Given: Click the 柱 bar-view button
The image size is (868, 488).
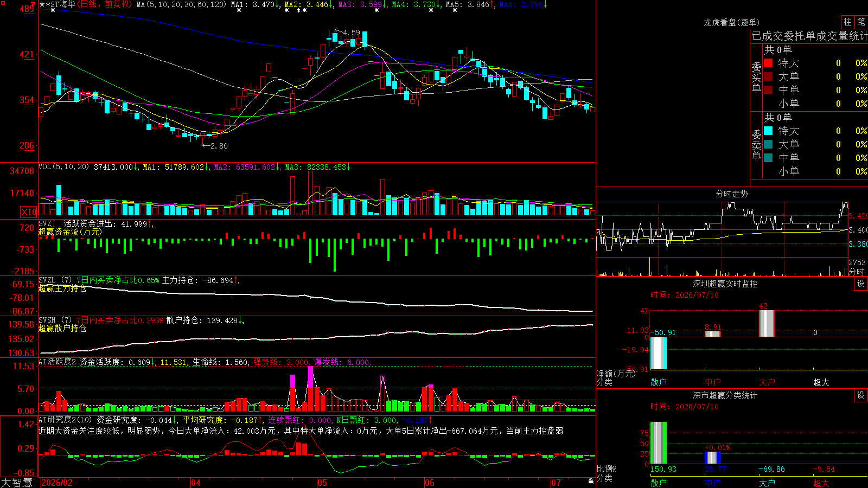Looking at the screenshot, I should [847, 22].
